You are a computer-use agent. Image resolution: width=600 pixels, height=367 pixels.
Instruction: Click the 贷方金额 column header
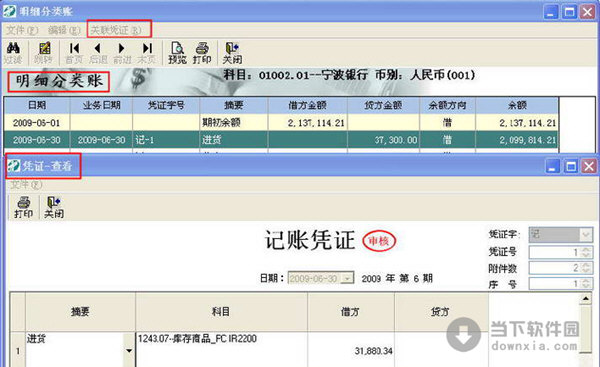383,105
